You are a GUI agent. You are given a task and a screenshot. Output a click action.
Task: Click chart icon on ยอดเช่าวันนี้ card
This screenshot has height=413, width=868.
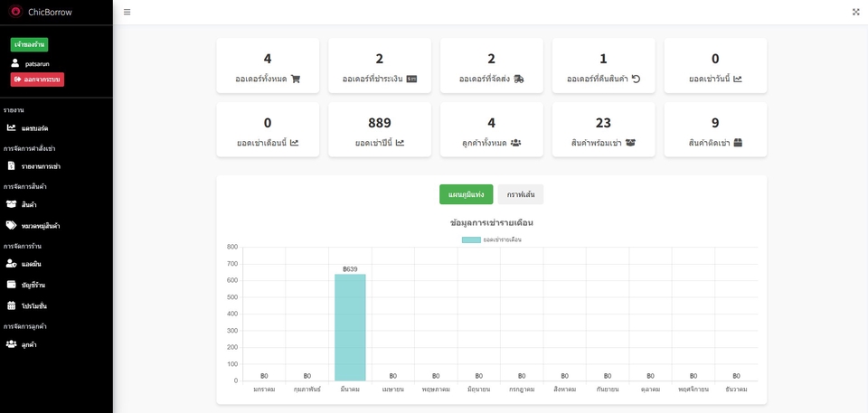[738, 80]
